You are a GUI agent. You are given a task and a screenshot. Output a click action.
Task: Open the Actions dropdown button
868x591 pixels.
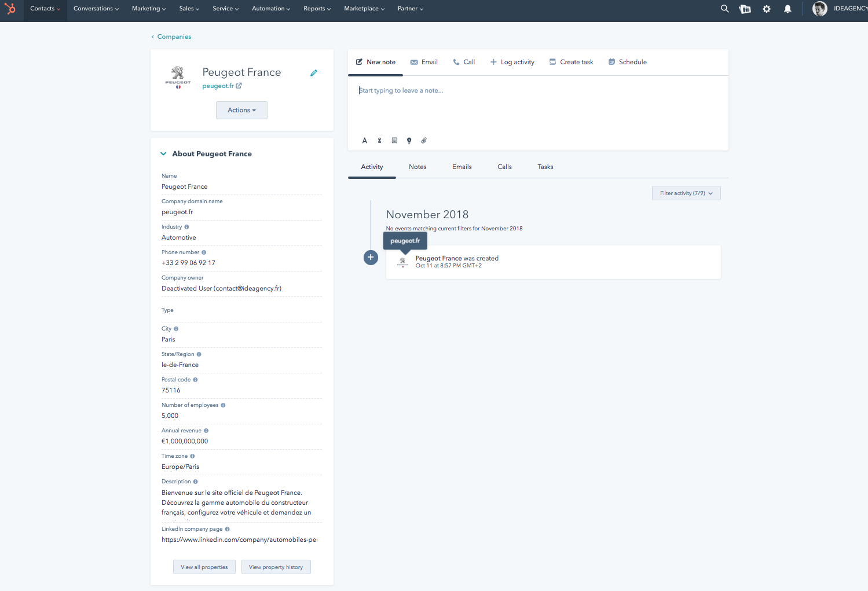[x=241, y=110]
